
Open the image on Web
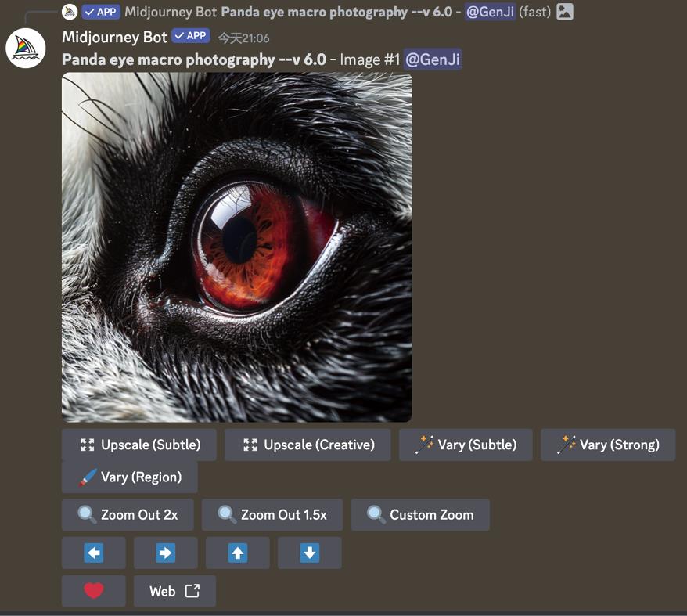click(174, 591)
